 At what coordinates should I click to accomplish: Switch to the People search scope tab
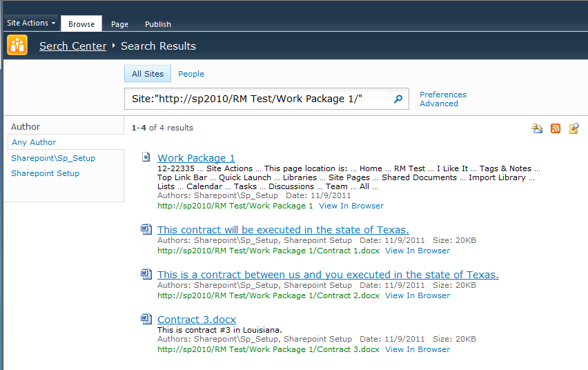point(191,74)
